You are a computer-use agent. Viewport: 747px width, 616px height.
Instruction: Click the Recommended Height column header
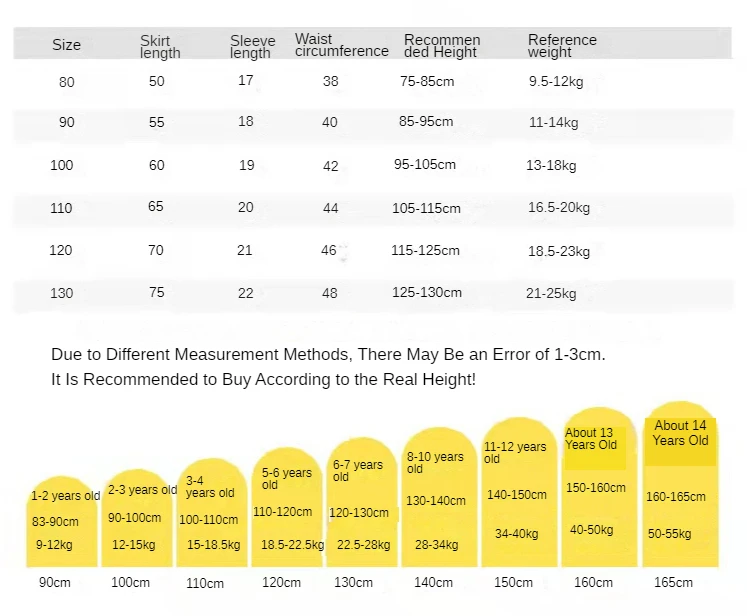pyautogui.click(x=442, y=46)
